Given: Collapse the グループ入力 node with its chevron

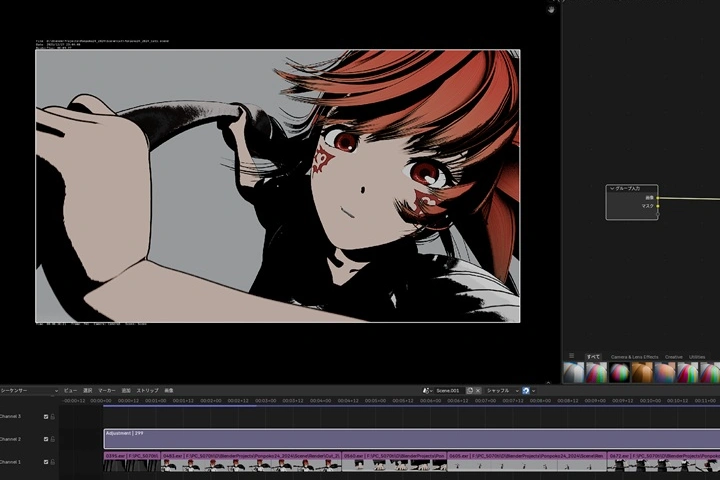Looking at the screenshot, I should pos(612,188).
